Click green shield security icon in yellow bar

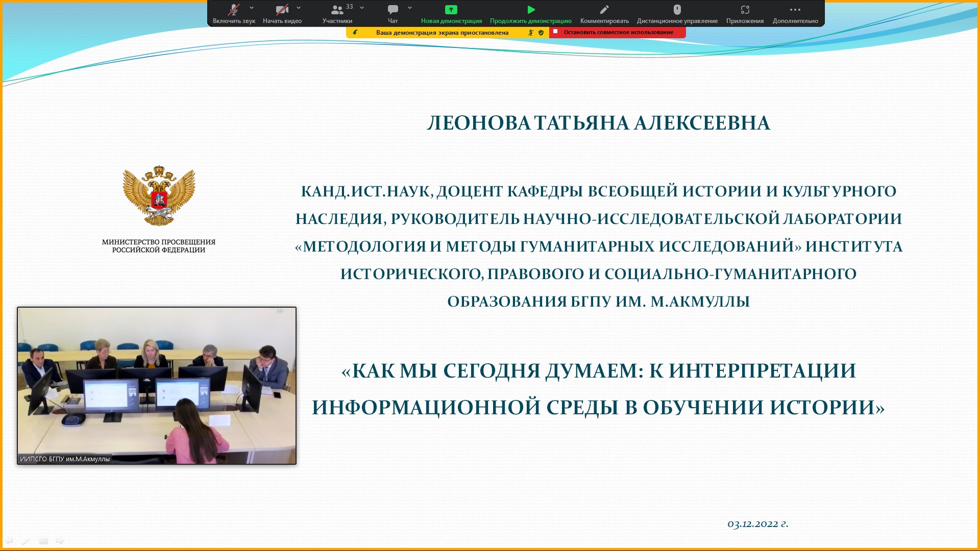coord(541,33)
